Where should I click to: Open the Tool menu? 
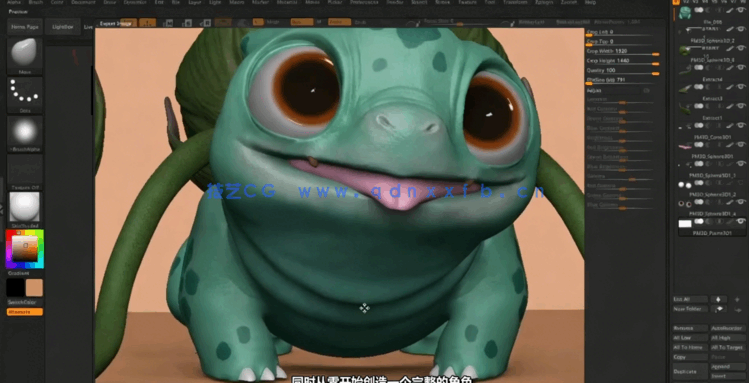490,2
